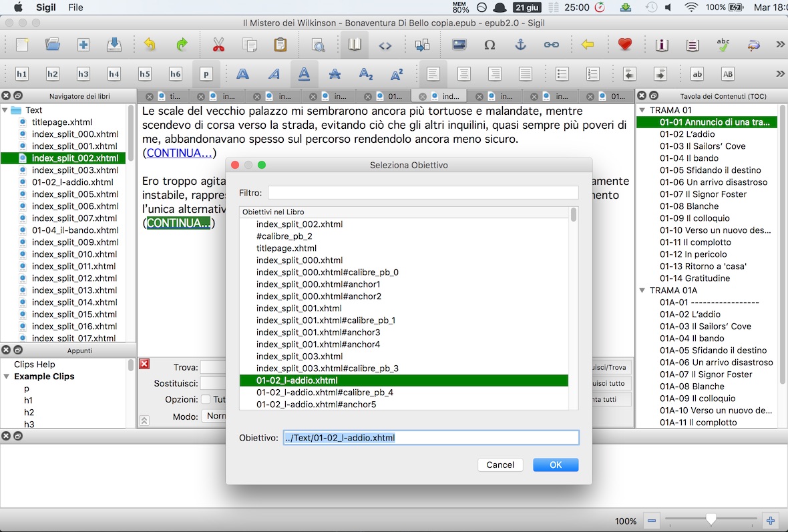Switch to Code View icon
This screenshot has height=532, width=788.
pyautogui.click(x=385, y=45)
